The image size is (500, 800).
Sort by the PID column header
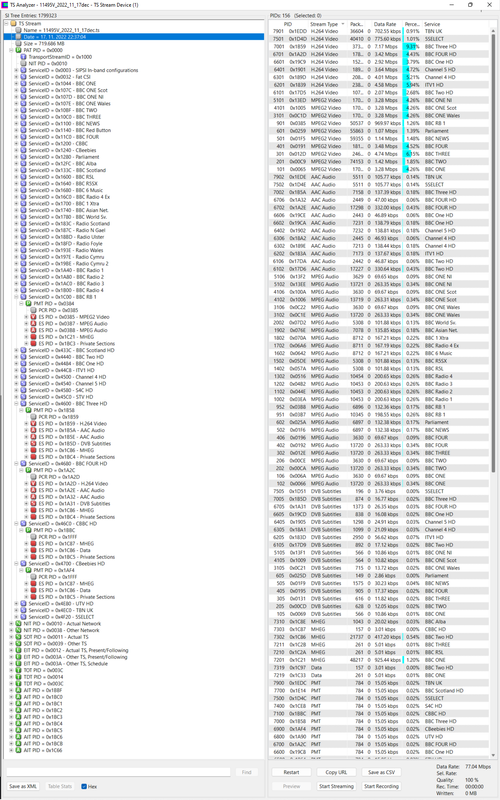click(x=288, y=24)
